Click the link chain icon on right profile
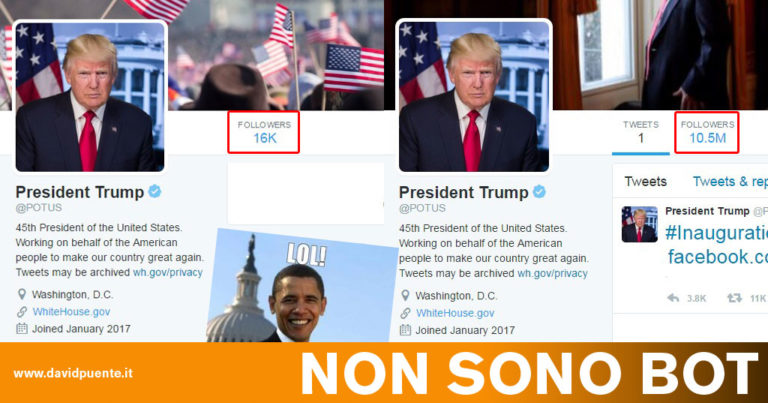Screen dimensions: 768x403 click(x=405, y=313)
